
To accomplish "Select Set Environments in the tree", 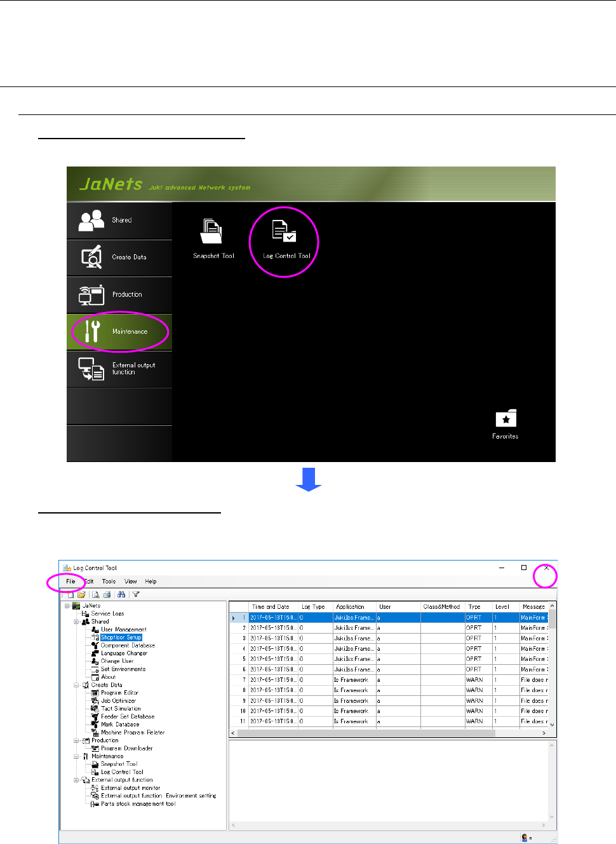I will pos(123,669).
